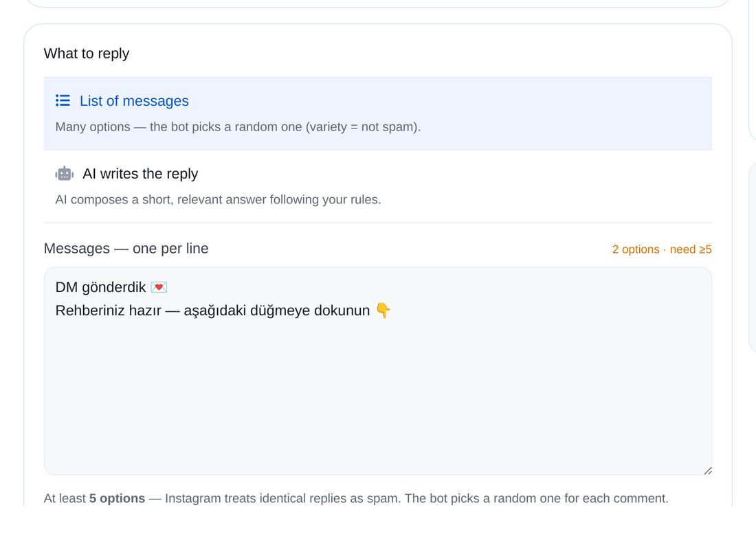Click the 'Rehberiniz hazır' message line

coord(223,311)
